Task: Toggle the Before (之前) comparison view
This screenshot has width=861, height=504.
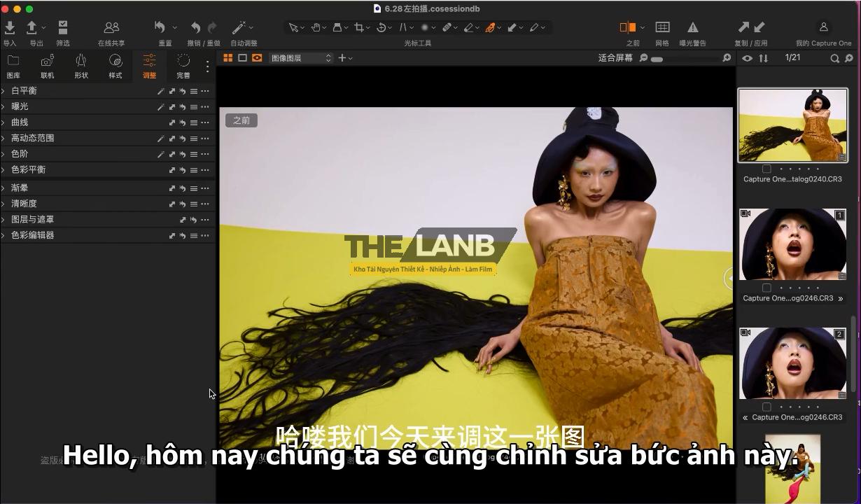Action: tap(628, 27)
